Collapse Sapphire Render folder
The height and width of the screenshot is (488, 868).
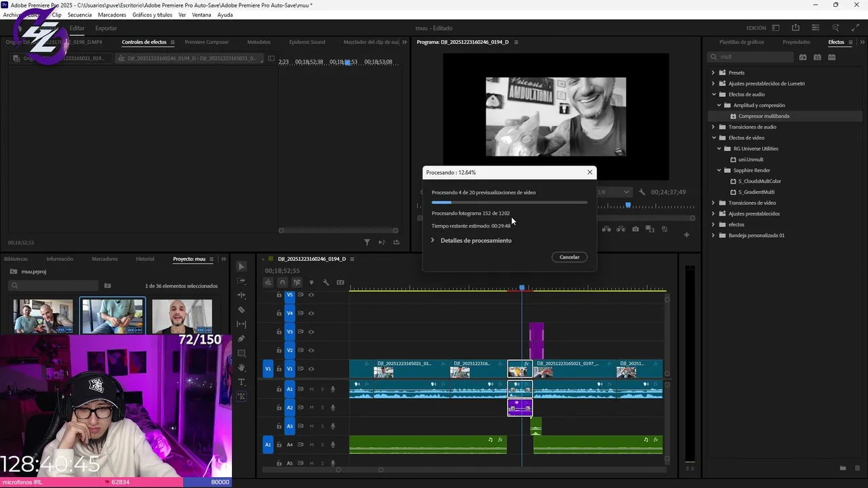coord(719,170)
